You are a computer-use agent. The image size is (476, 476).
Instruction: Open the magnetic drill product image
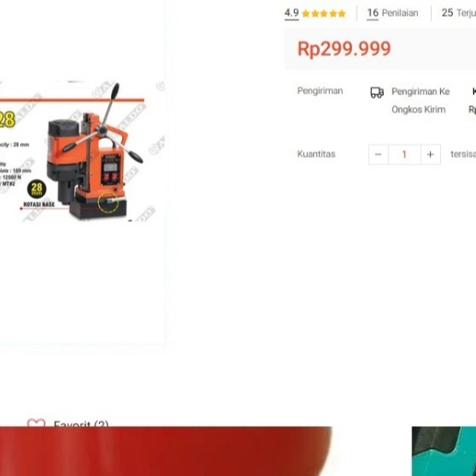82,151
